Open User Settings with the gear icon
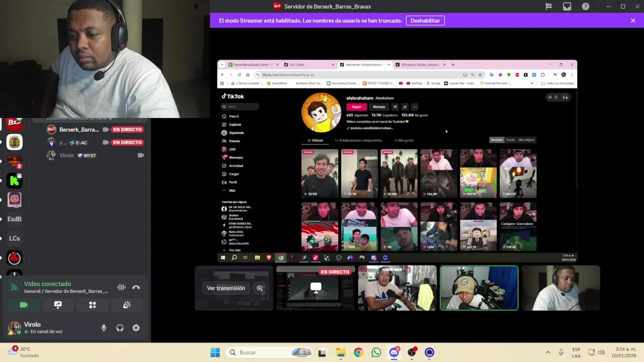The image size is (644, 362). click(136, 328)
